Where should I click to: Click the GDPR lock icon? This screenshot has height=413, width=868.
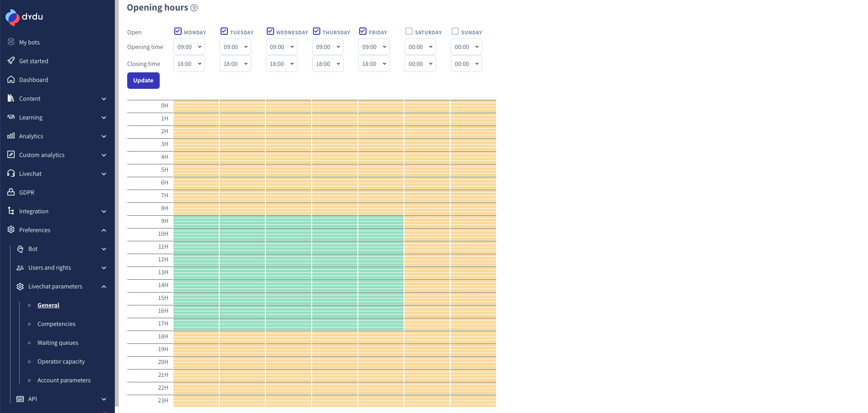pyautogui.click(x=11, y=192)
